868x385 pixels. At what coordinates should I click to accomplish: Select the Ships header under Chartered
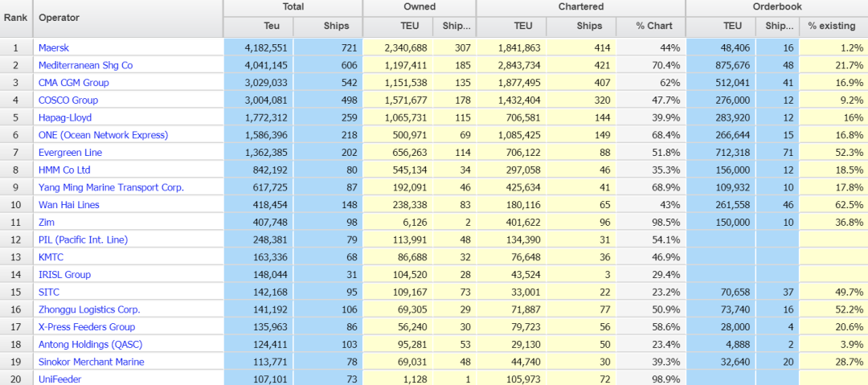point(588,26)
